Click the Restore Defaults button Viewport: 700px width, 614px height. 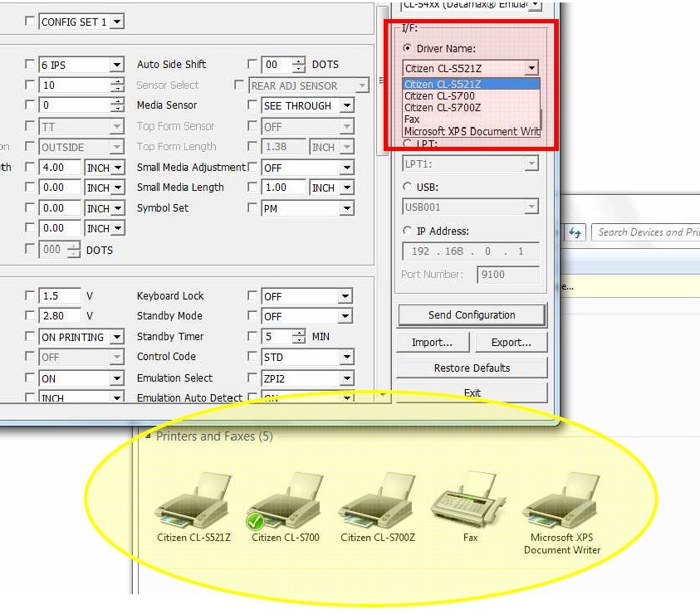[472, 368]
